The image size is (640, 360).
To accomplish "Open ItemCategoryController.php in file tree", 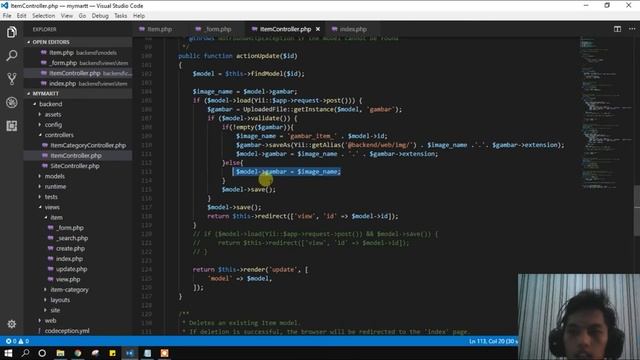I will click(88, 145).
